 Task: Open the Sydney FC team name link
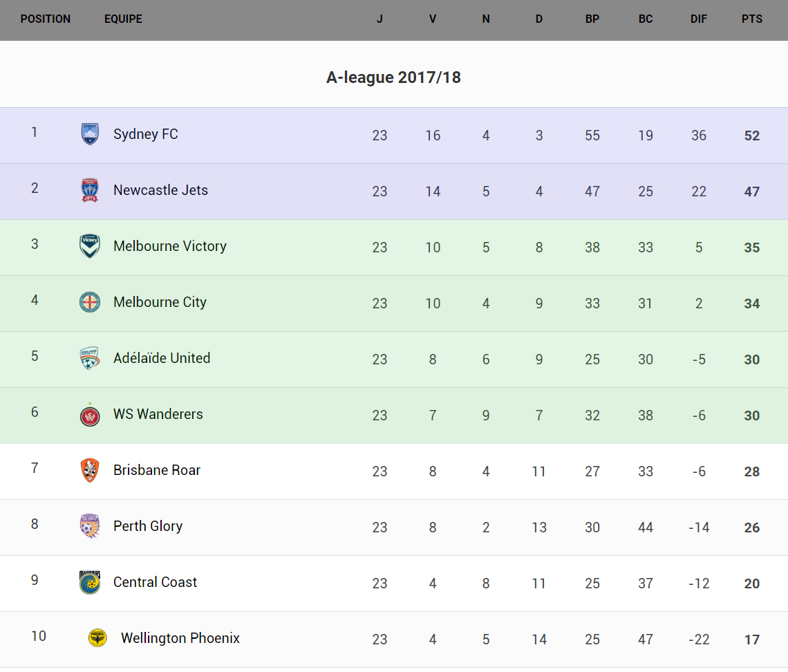click(x=146, y=134)
